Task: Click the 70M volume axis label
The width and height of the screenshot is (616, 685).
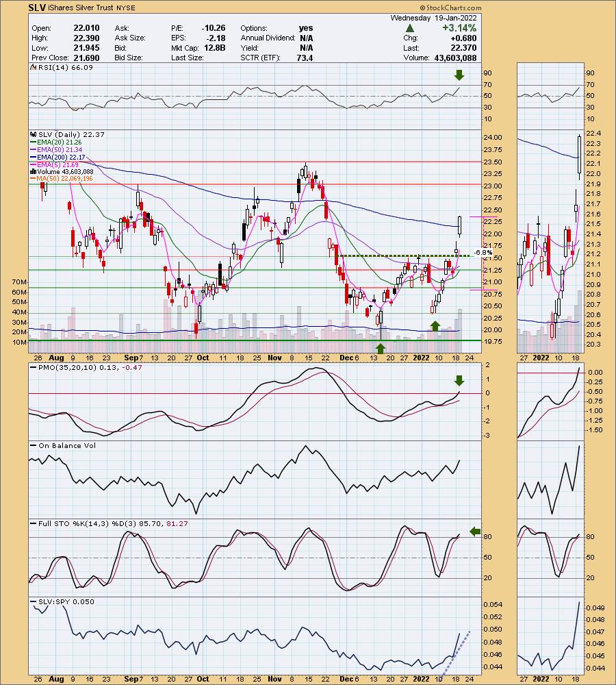Action: tap(20, 282)
